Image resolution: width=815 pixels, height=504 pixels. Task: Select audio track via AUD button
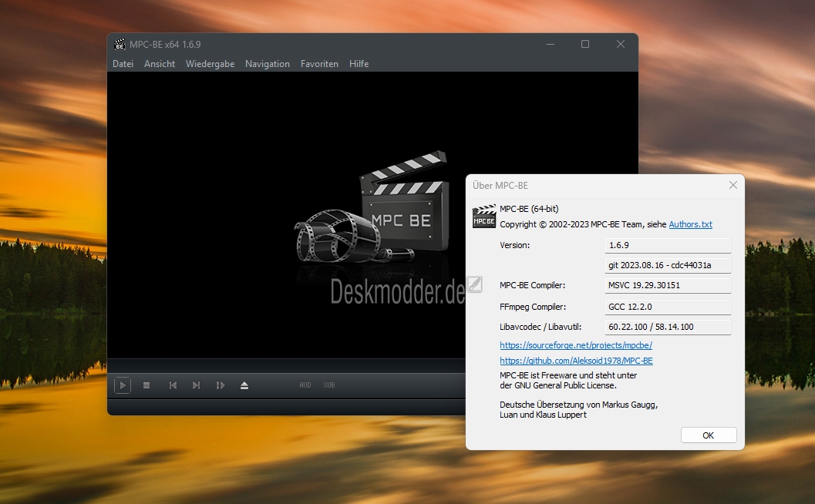[x=305, y=385]
